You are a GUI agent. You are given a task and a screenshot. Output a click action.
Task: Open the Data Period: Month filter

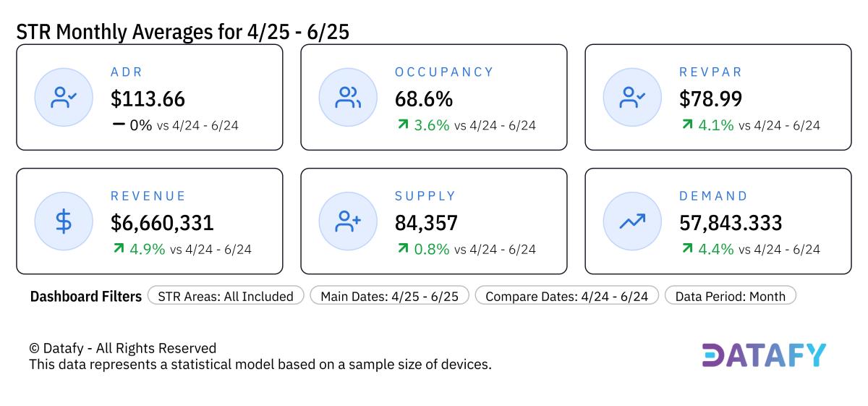tap(730, 296)
